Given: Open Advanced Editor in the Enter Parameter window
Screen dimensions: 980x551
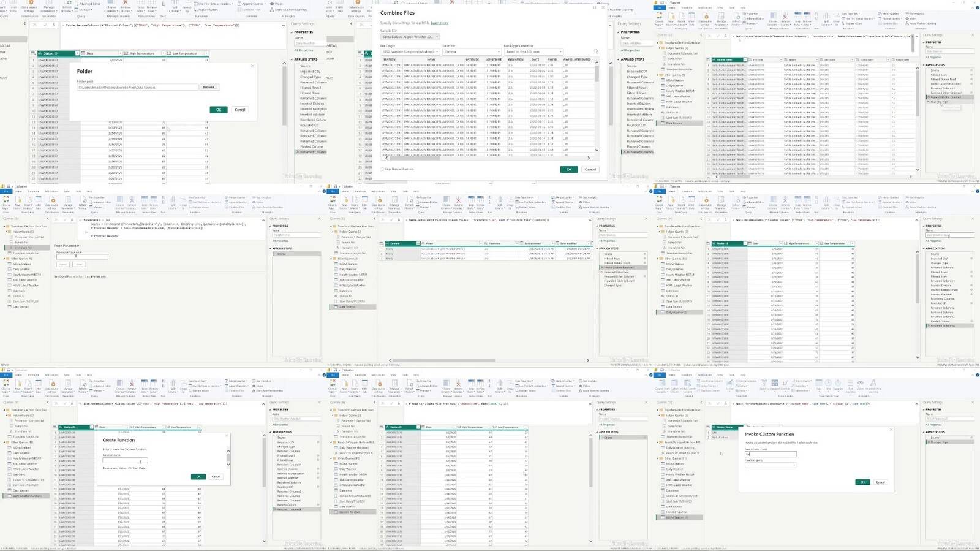Looking at the screenshot, I should tap(101, 202).
